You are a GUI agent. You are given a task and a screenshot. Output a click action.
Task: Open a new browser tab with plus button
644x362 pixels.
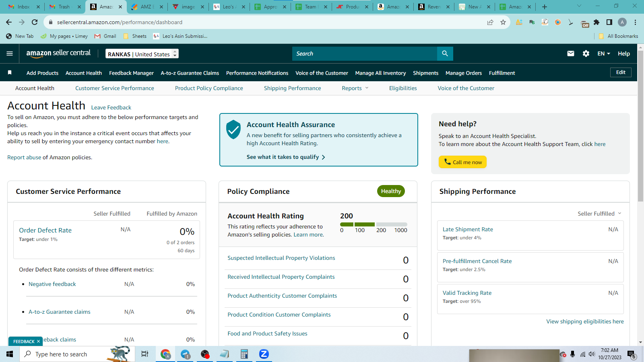coord(545,6)
